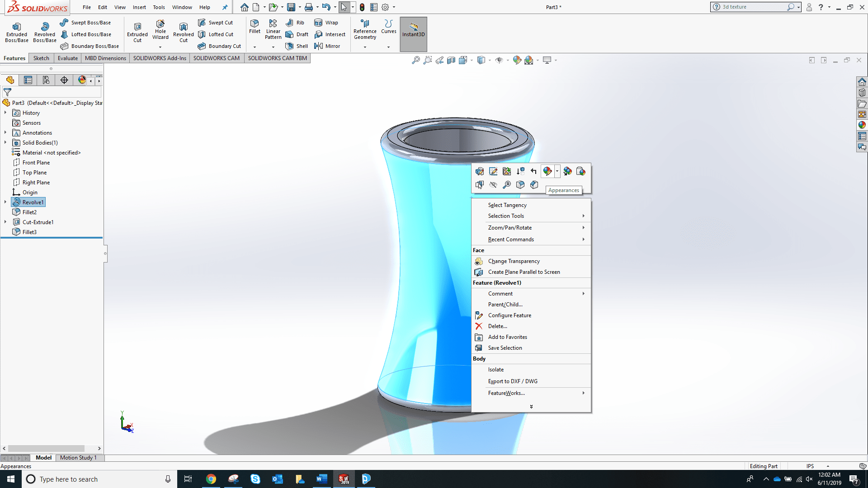
Task: Open the Motion Study 1 tab
Action: coord(78,458)
